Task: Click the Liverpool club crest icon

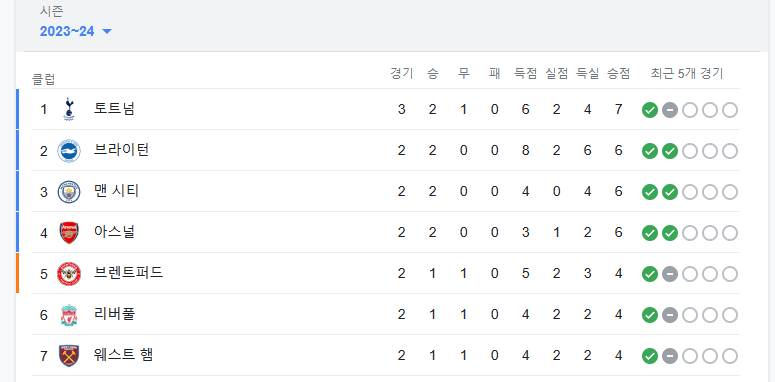Action: (x=69, y=315)
